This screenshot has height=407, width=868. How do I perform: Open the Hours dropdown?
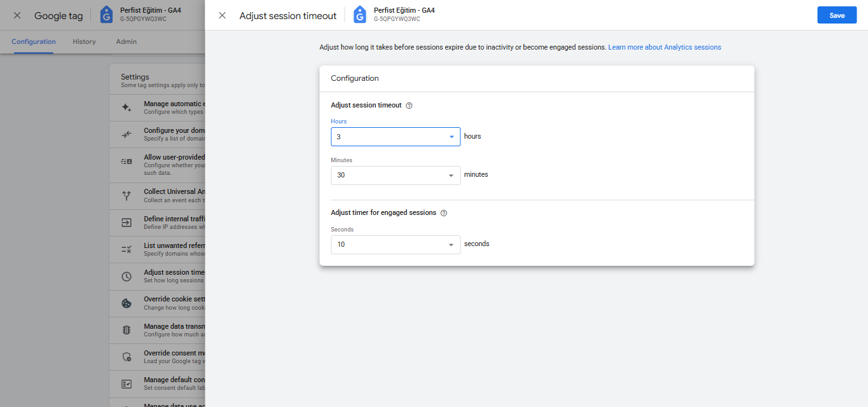tap(395, 137)
